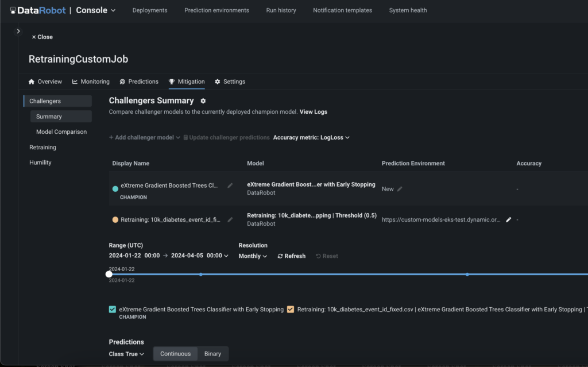Uncheck the champion eXtreme Gradient Boosted checkbox
Image resolution: width=588 pixels, height=367 pixels.
coord(113,310)
